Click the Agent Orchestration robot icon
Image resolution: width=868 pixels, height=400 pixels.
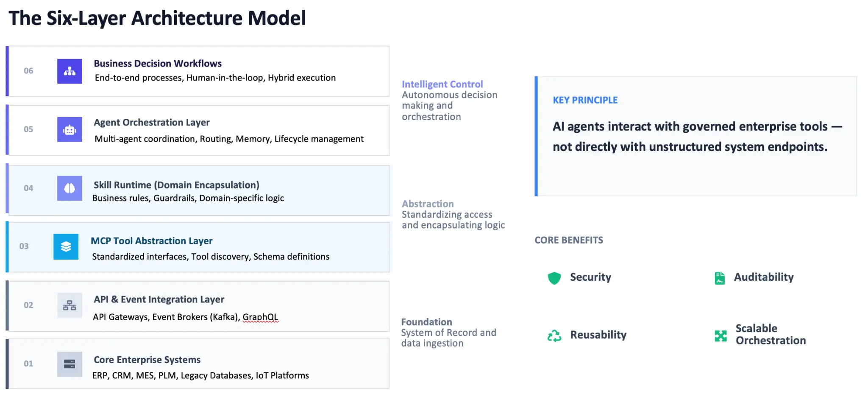pyautogui.click(x=70, y=130)
